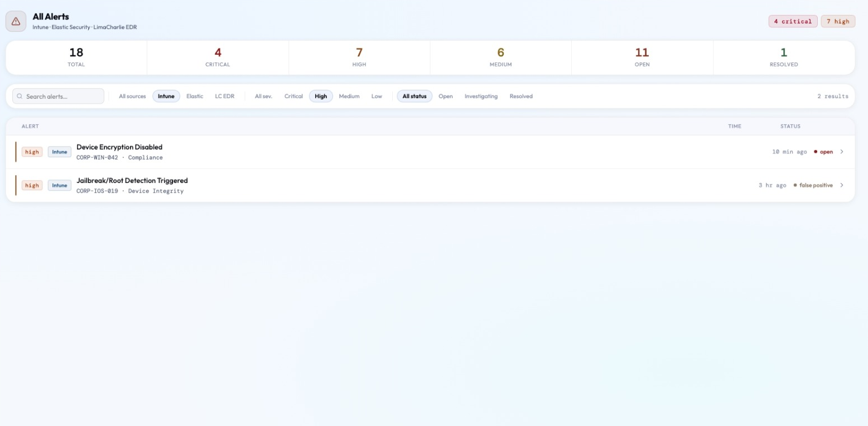
Task: Click the alert triangle icon beside All Alerts
Action: point(16,21)
